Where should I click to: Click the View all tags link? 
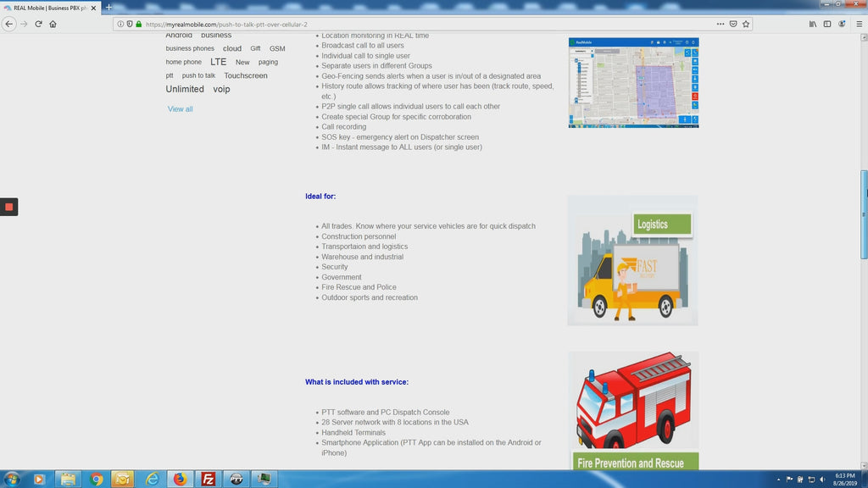(180, 109)
